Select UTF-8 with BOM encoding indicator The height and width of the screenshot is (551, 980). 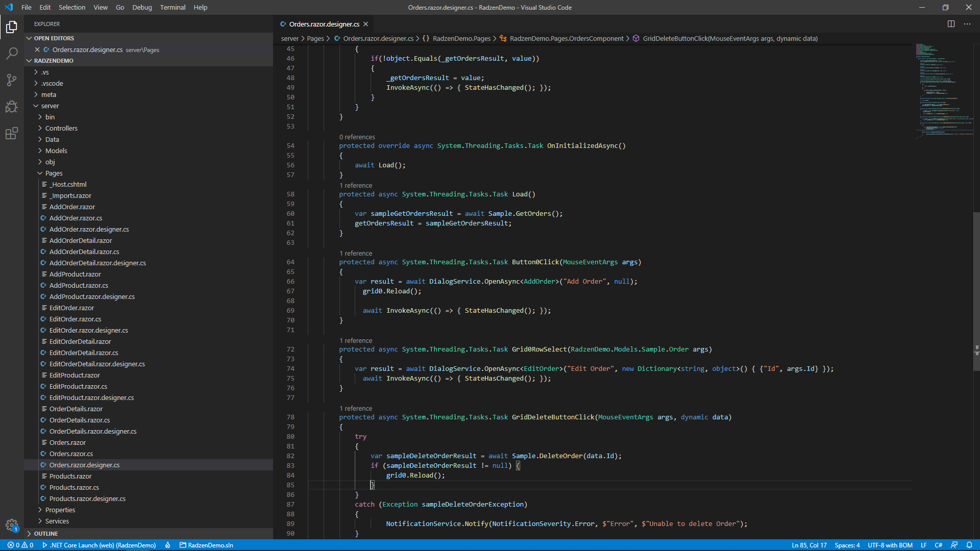point(890,545)
